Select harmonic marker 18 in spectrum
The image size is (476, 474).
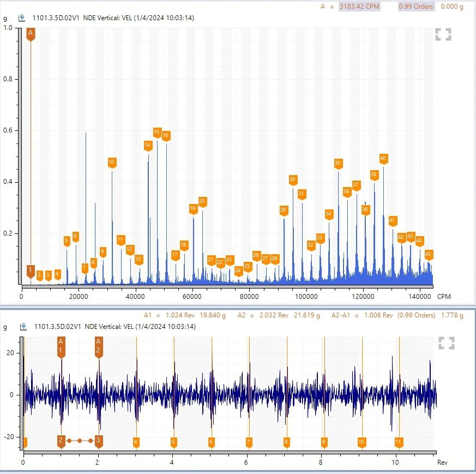click(184, 245)
